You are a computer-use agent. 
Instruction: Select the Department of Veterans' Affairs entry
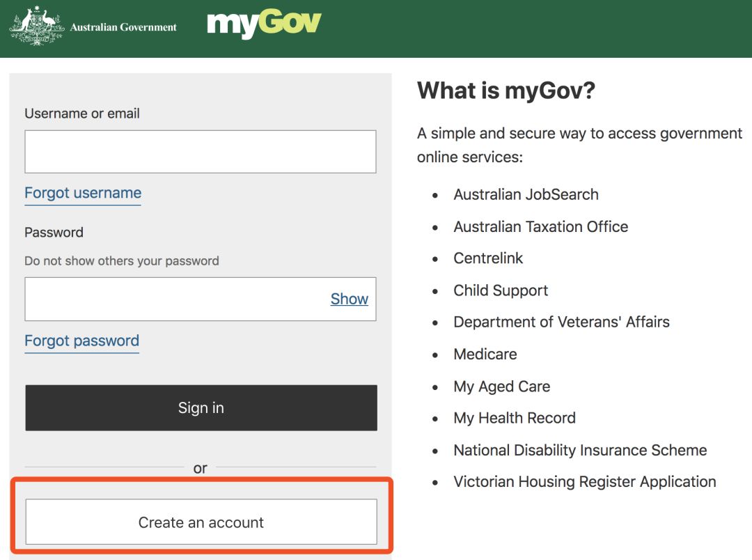(562, 322)
